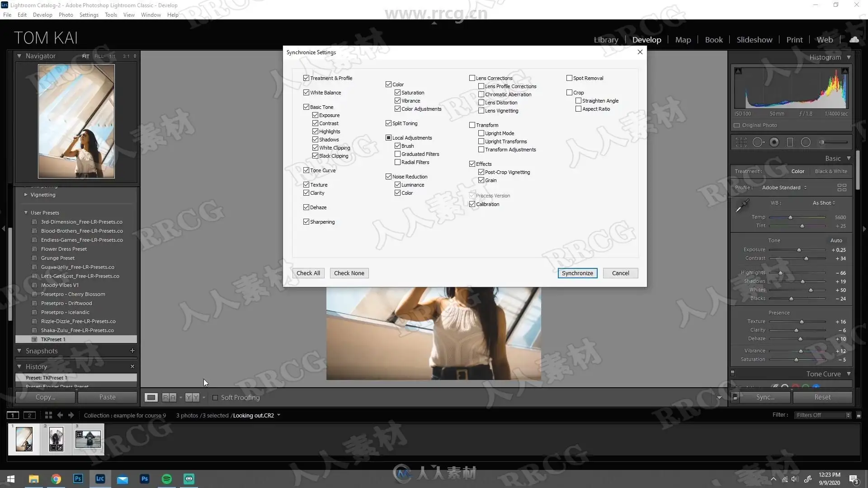Open the Adobe Standard profile dropdown
This screenshot has width=868, height=488.
point(784,188)
